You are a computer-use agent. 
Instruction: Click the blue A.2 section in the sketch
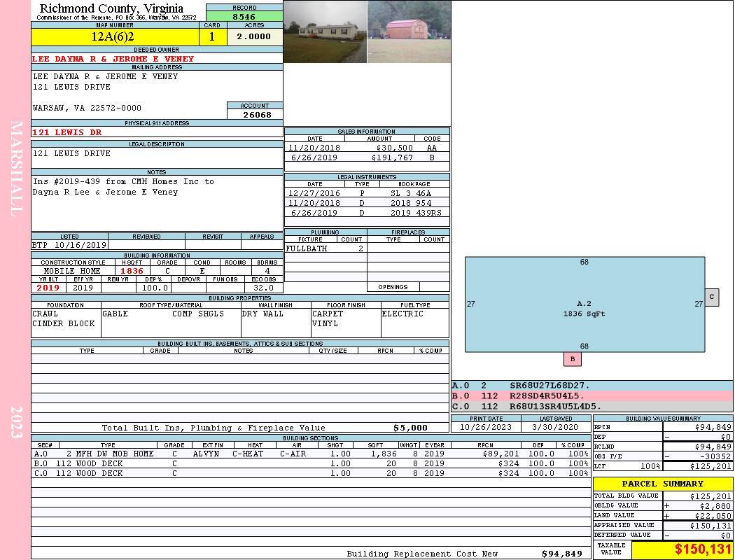coord(584,304)
